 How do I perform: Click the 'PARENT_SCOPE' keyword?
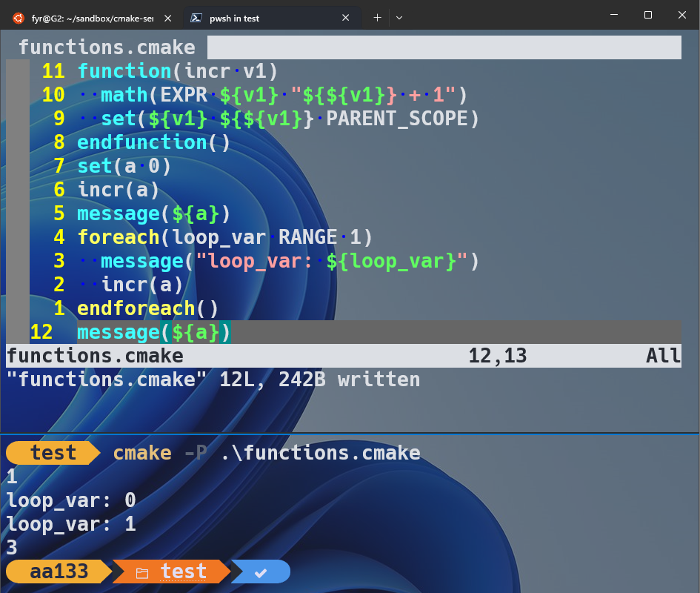click(397, 119)
